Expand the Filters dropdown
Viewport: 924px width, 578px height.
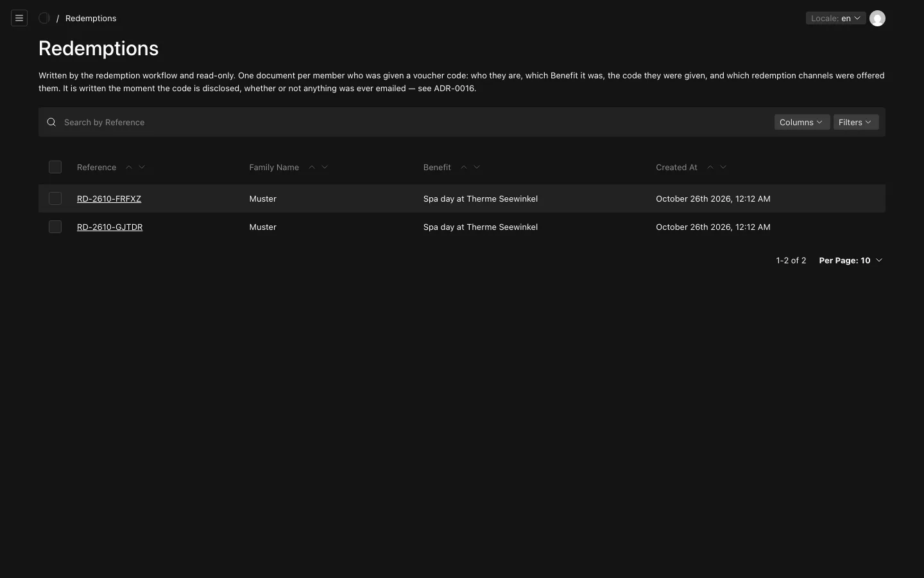click(856, 122)
